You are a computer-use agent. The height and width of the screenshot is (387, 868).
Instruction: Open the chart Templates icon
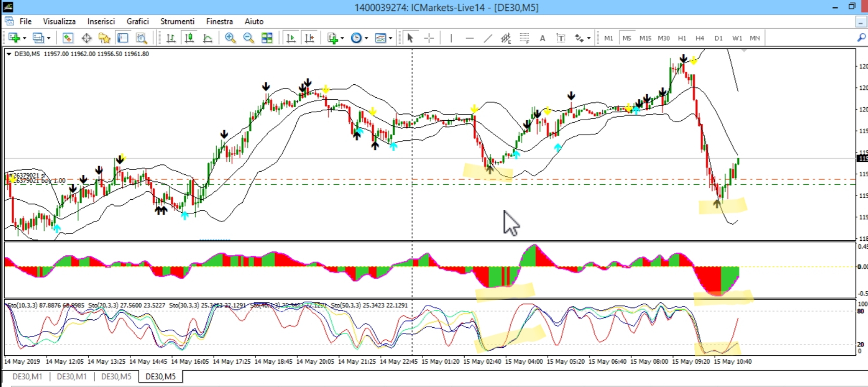[380, 38]
